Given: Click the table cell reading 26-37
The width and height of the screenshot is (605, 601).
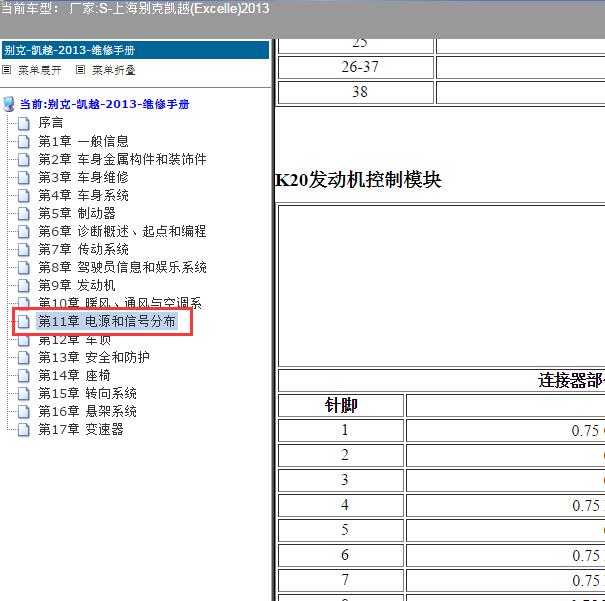Looking at the screenshot, I should (x=356, y=68).
